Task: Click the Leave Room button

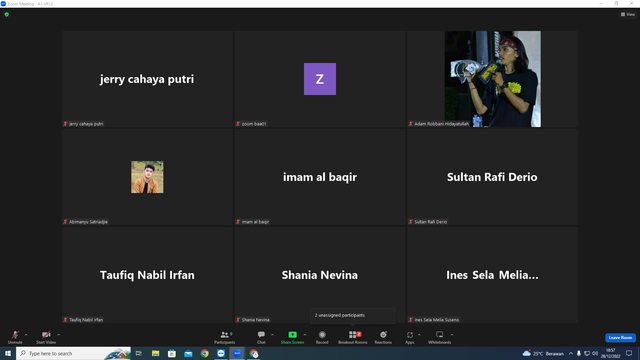Action: point(620,338)
